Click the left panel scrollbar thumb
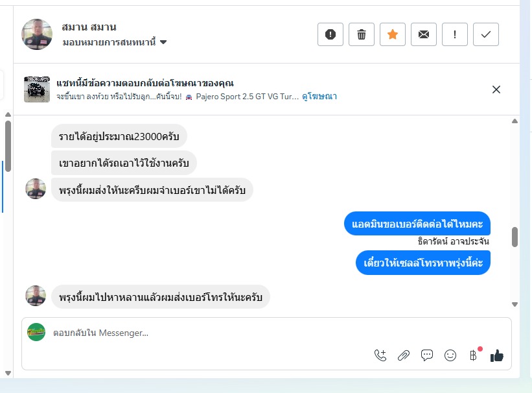The image size is (532, 393). 8,146
